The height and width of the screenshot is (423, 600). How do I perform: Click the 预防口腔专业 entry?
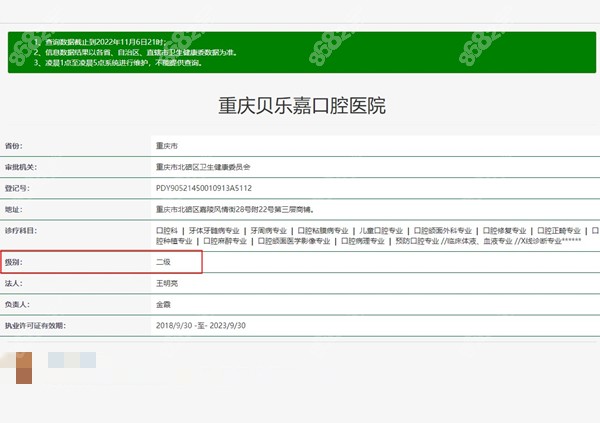417,241
